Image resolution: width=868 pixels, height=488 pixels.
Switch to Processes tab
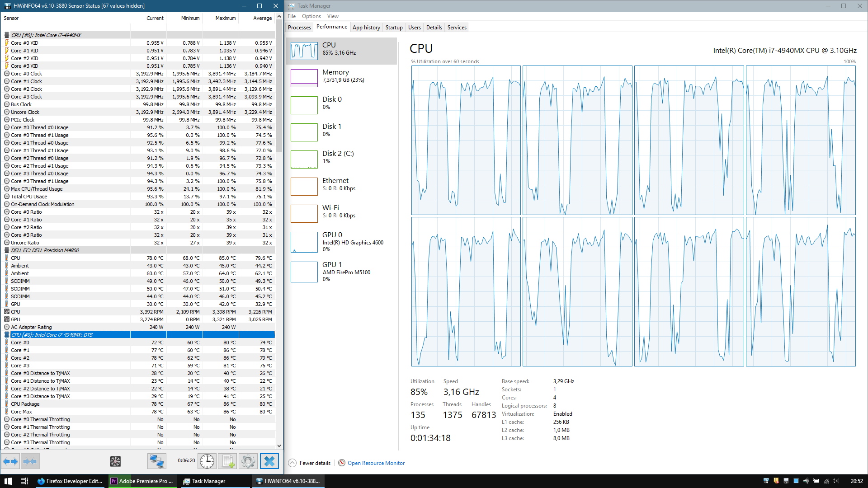pos(299,28)
